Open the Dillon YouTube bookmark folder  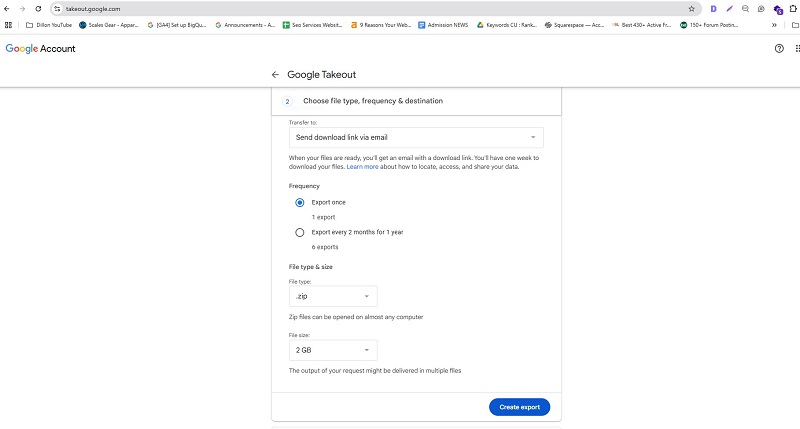pyautogui.click(x=48, y=24)
